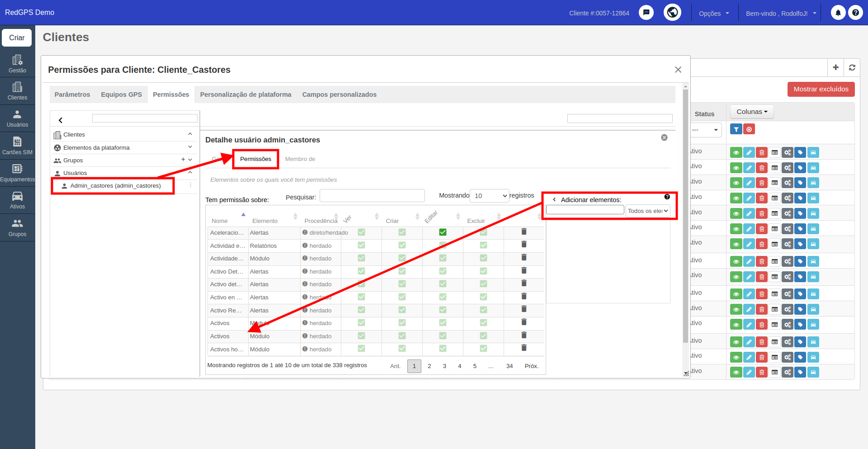This screenshot has height=449, width=868.
Task: Collapse the Usuários tree node
Action: pos(190,172)
